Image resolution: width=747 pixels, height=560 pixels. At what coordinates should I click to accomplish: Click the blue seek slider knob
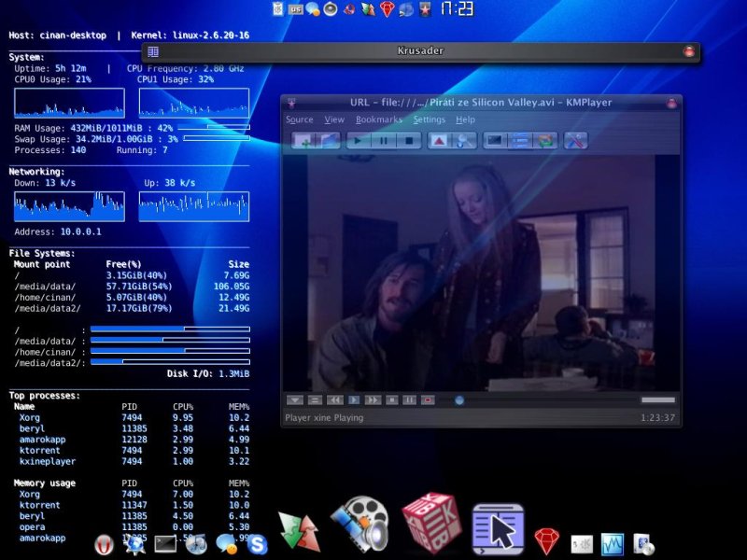(x=459, y=400)
